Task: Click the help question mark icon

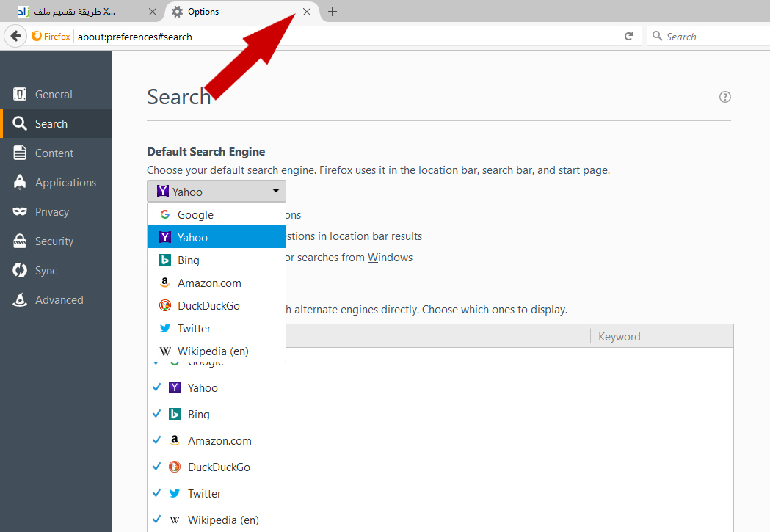Action: (724, 97)
